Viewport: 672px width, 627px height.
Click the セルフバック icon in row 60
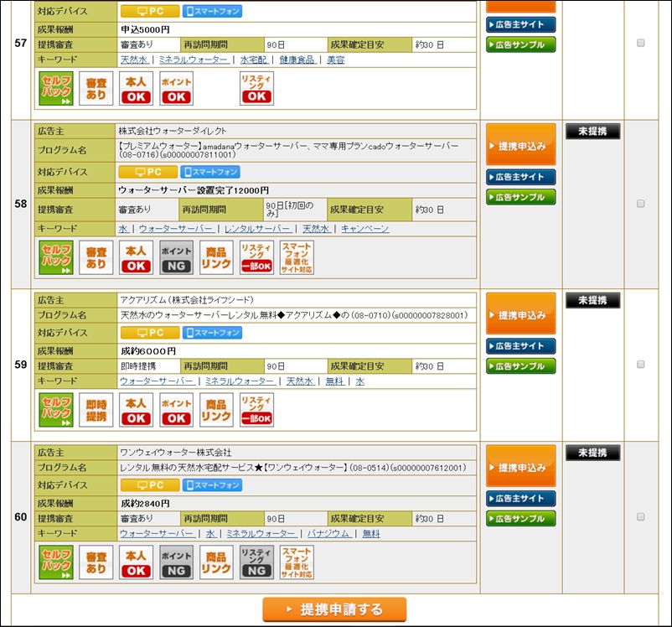[55, 562]
